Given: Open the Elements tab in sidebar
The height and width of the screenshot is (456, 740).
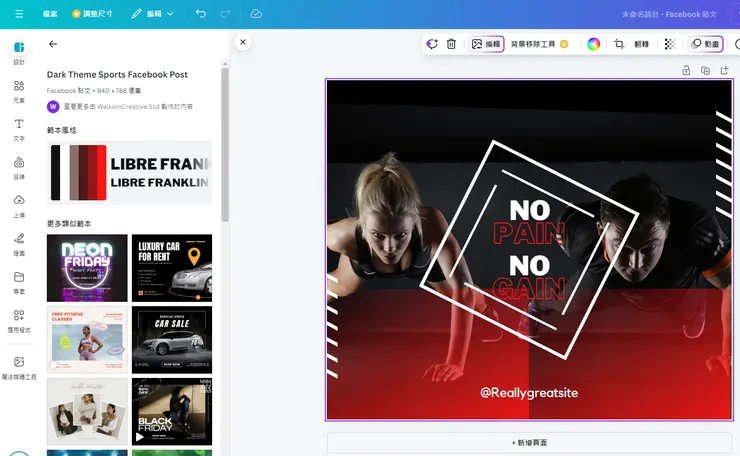Looking at the screenshot, I should coord(19,92).
